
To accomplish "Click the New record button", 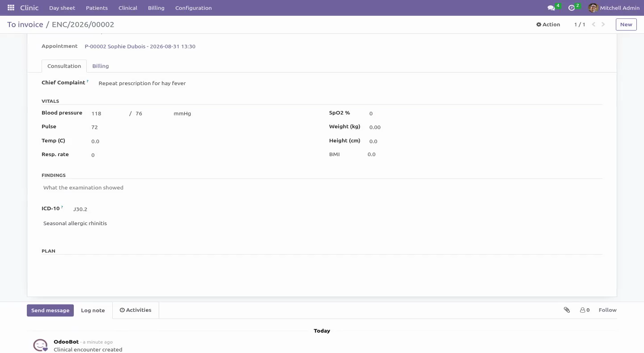I will click(626, 25).
